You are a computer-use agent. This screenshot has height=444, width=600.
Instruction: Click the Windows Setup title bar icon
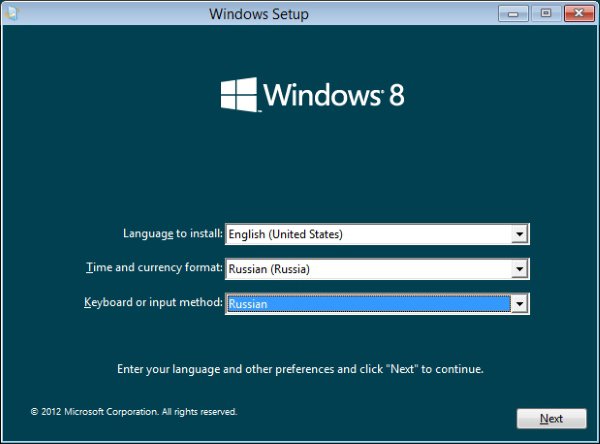pos(11,13)
